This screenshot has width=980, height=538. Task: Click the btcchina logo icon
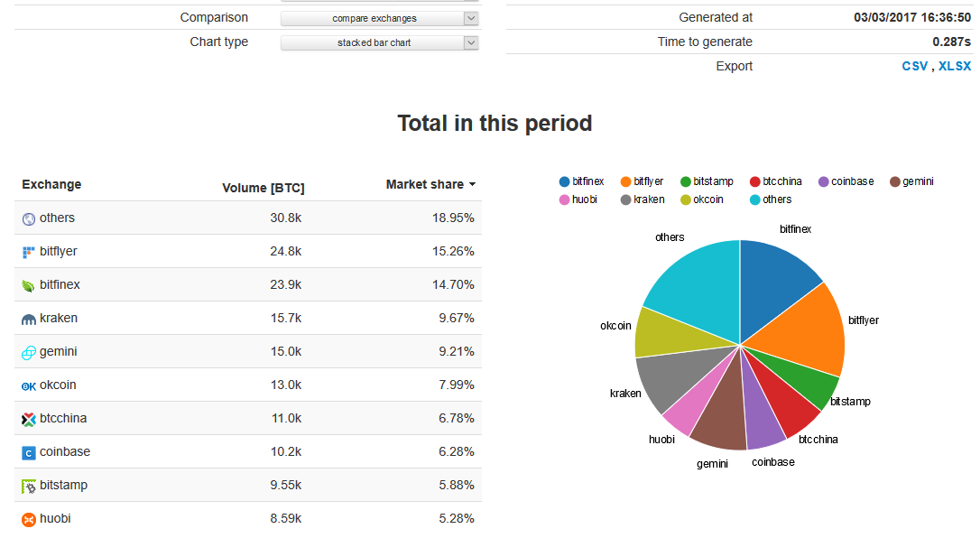[29, 419]
